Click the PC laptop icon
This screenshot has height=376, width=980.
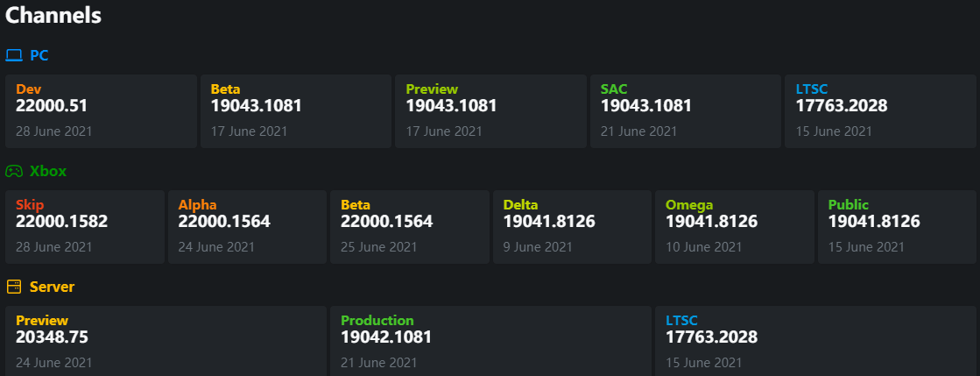[x=14, y=56]
